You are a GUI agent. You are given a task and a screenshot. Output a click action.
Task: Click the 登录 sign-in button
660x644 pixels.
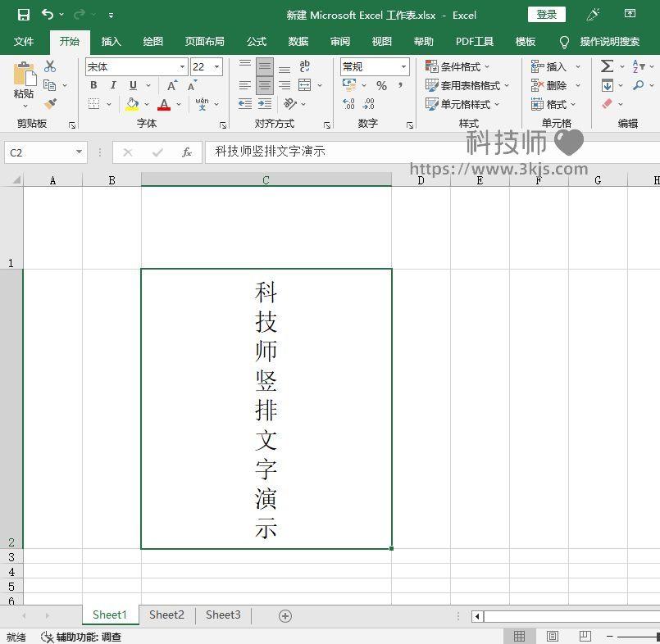point(546,15)
